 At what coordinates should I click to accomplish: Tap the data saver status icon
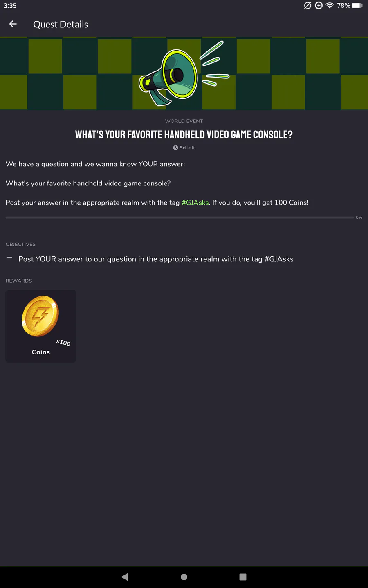coord(319,5)
